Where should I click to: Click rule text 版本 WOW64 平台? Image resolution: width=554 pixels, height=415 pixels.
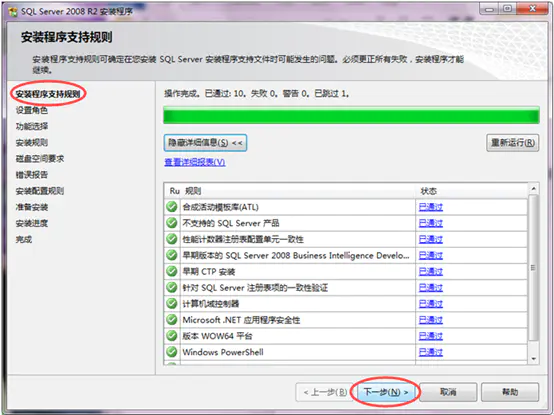point(217,336)
